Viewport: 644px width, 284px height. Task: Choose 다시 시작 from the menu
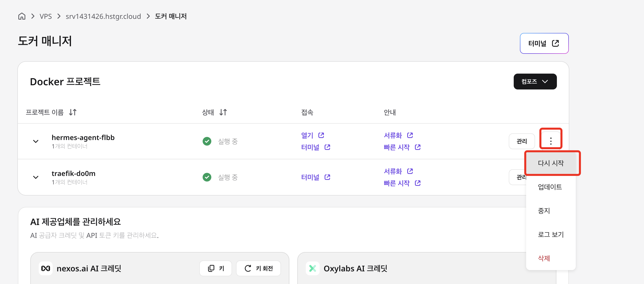coord(551,163)
